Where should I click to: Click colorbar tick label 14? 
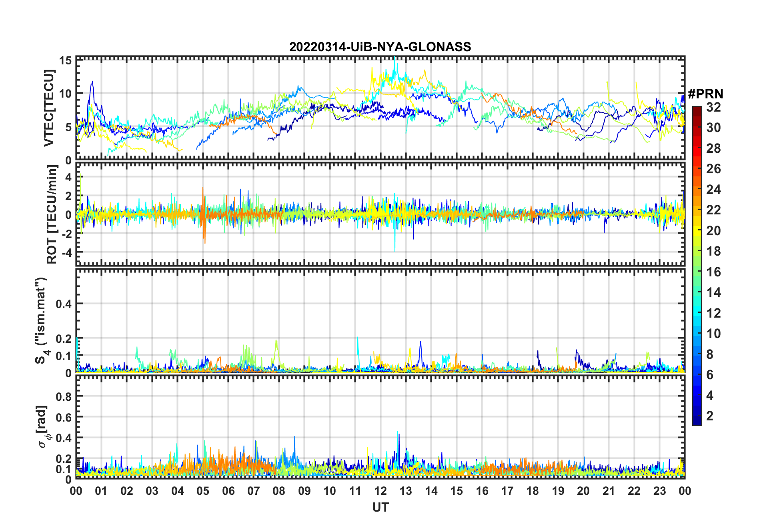point(713,292)
